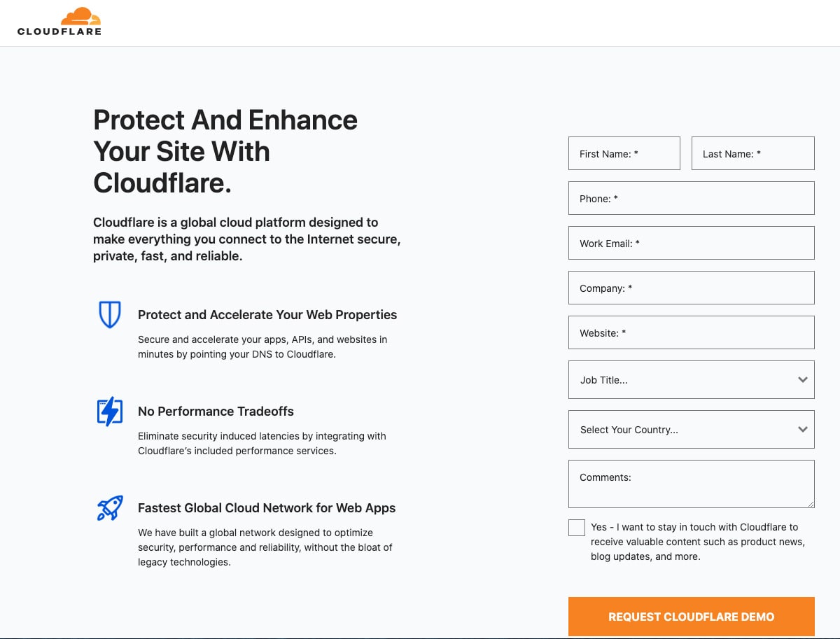Screen dimensions: 840x639
Task: Click the 'Cloudflare is a global cloud platform' intro paragraph
Action: pos(247,239)
